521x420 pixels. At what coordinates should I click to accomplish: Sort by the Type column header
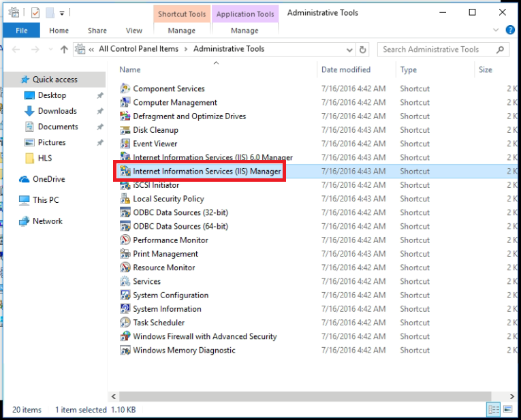coord(409,69)
